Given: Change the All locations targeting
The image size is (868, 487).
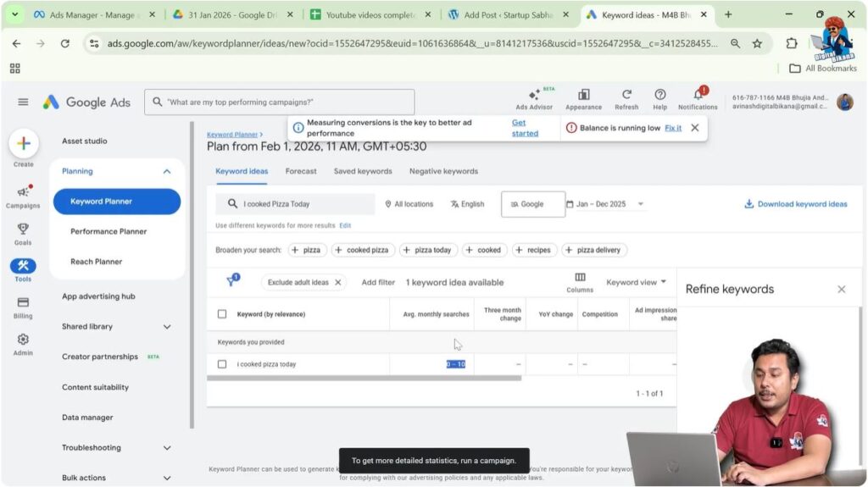Looking at the screenshot, I should 409,203.
